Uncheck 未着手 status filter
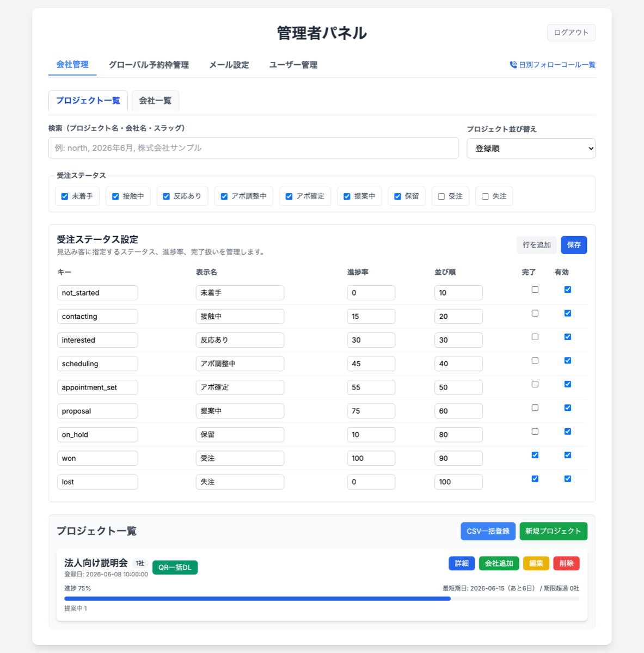The height and width of the screenshot is (653, 644). pos(65,196)
